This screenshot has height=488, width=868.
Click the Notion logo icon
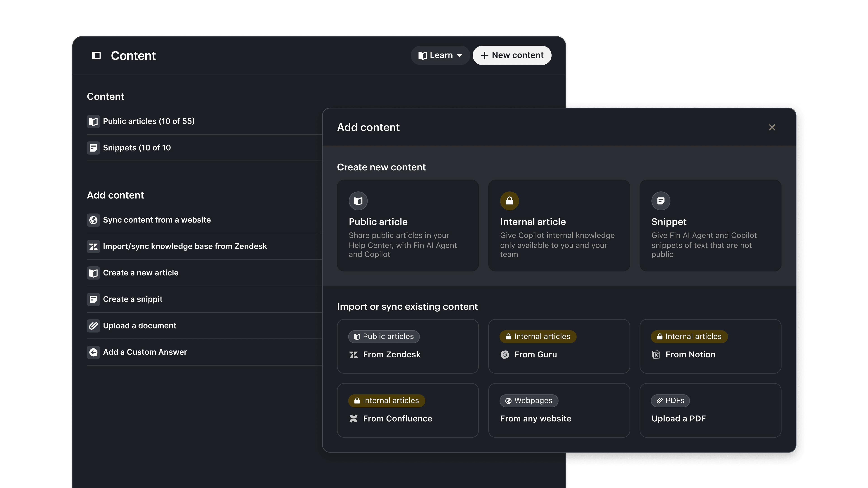pos(656,355)
